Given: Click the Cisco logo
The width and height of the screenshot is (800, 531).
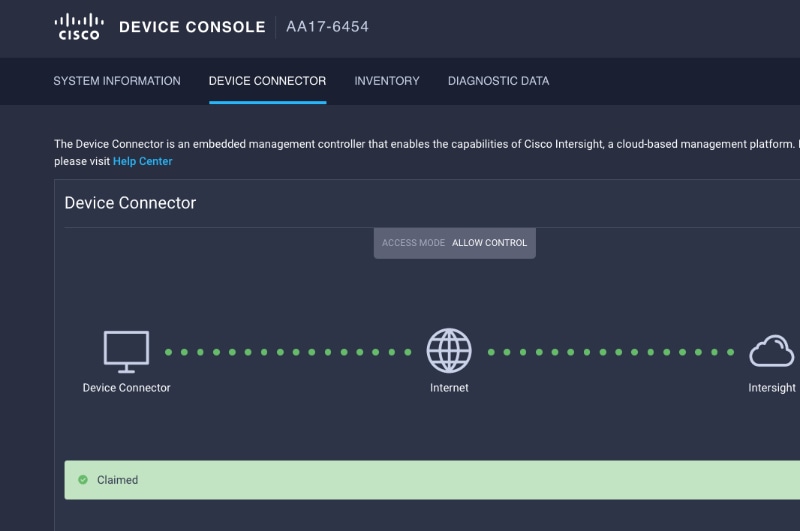Looking at the screenshot, I should (79, 27).
